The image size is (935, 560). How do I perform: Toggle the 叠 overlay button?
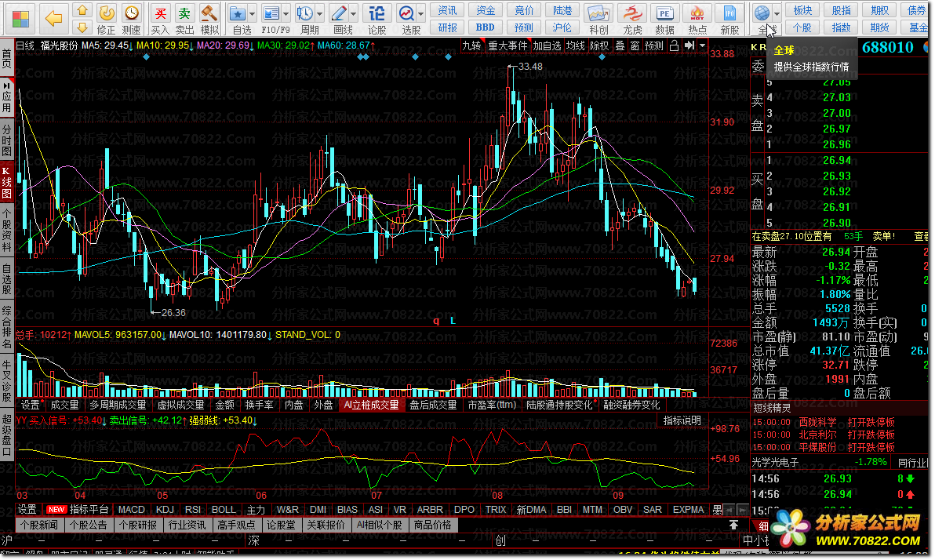[x=620, y=46]
